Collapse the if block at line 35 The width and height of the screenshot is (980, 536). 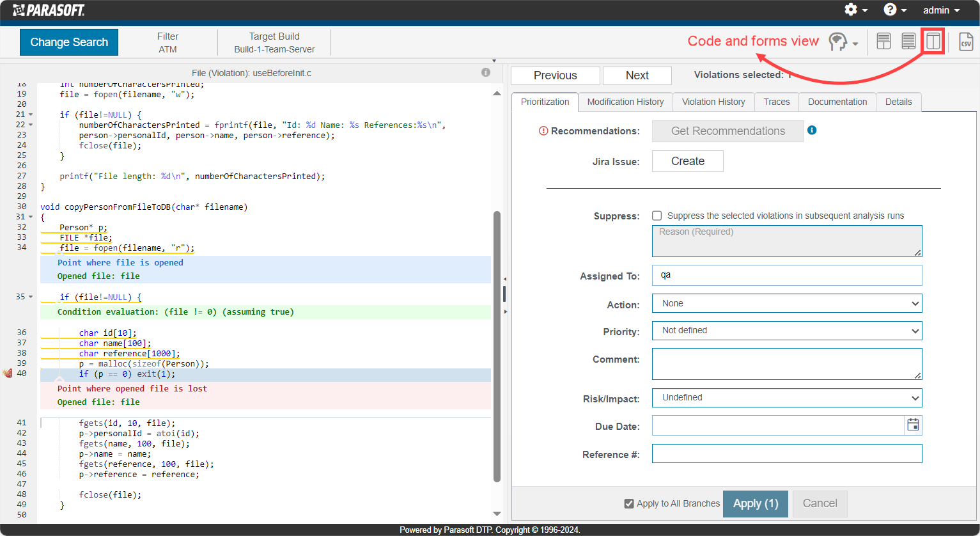click(x=31, y=297)
